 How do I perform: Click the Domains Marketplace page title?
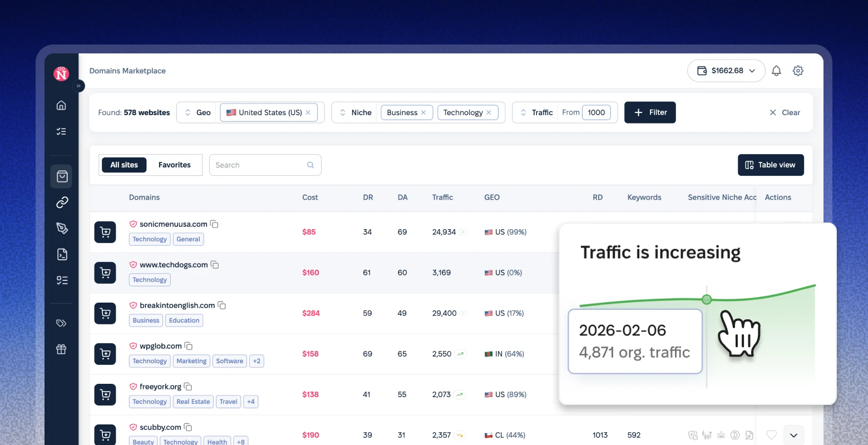127,71
